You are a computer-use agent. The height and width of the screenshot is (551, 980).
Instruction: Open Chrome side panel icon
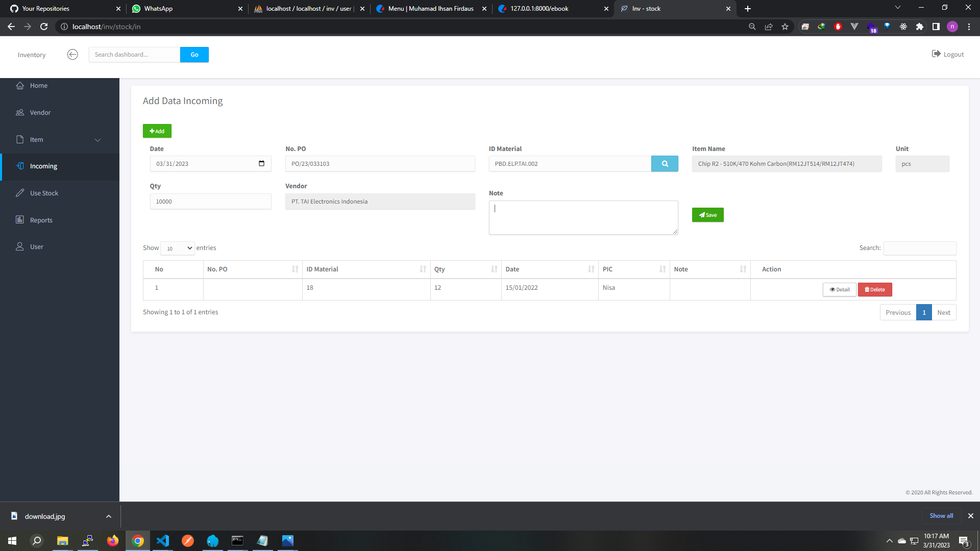pos(936,27)
